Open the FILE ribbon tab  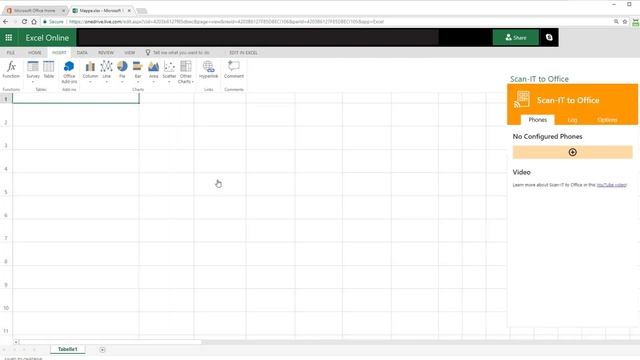pyautogui.click(x=11, y=53)
